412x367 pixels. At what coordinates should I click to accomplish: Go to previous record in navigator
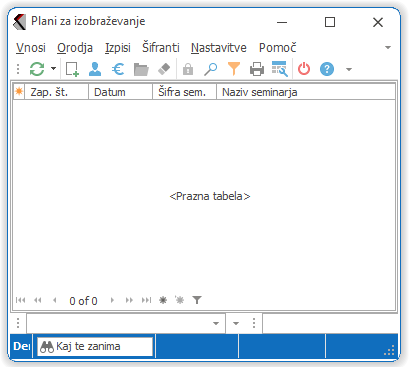tap(55, 300)
